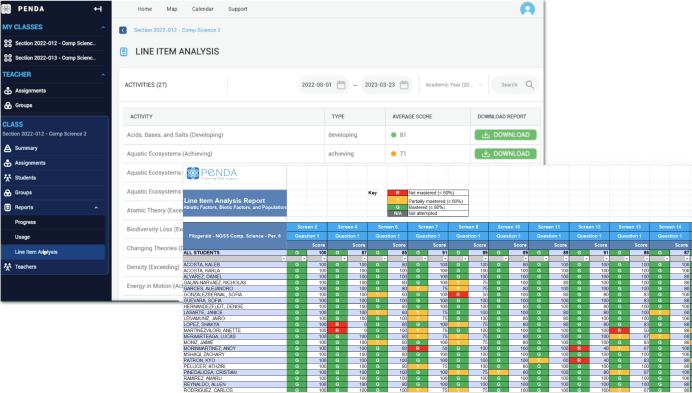Download the Acids, Bases, and Salts report
The height and width of the screenshot is (393, 692).
[x=505, y=135]
